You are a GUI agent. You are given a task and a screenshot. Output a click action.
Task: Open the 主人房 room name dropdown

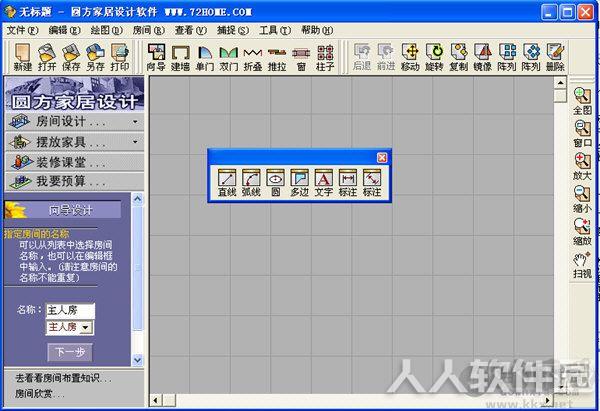[86, 328]
